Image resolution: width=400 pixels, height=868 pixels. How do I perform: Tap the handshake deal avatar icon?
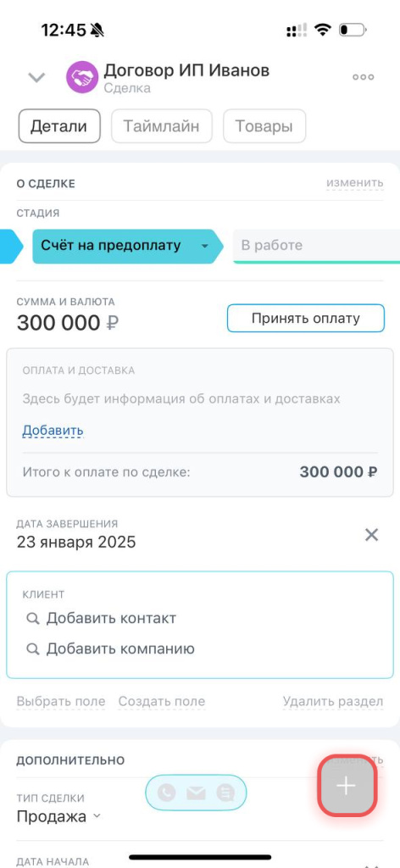coord(82,77)
